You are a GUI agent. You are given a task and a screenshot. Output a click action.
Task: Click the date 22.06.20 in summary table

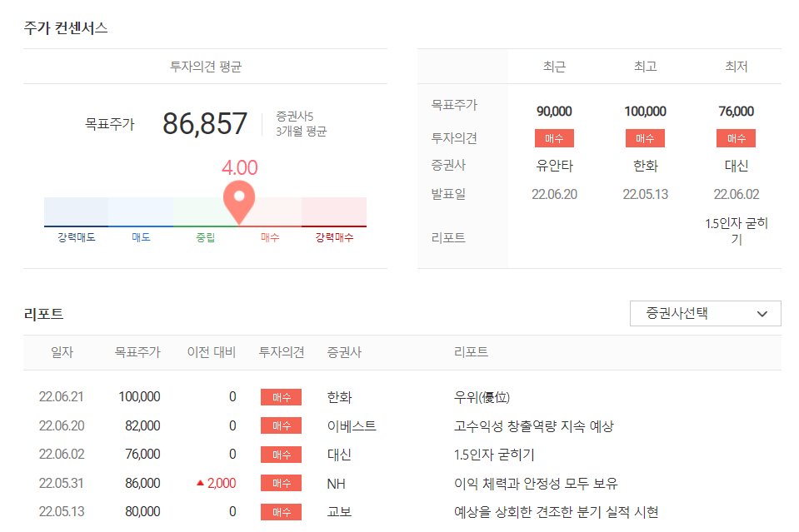[554, 195]
